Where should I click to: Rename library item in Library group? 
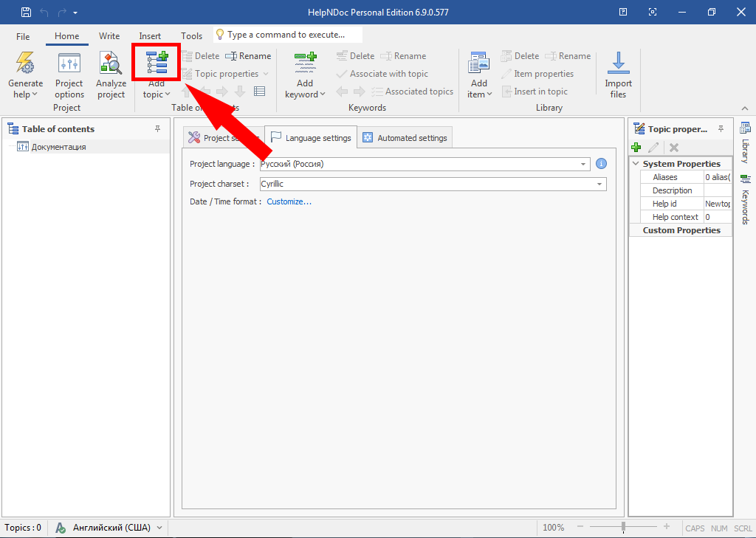(568, 56)
